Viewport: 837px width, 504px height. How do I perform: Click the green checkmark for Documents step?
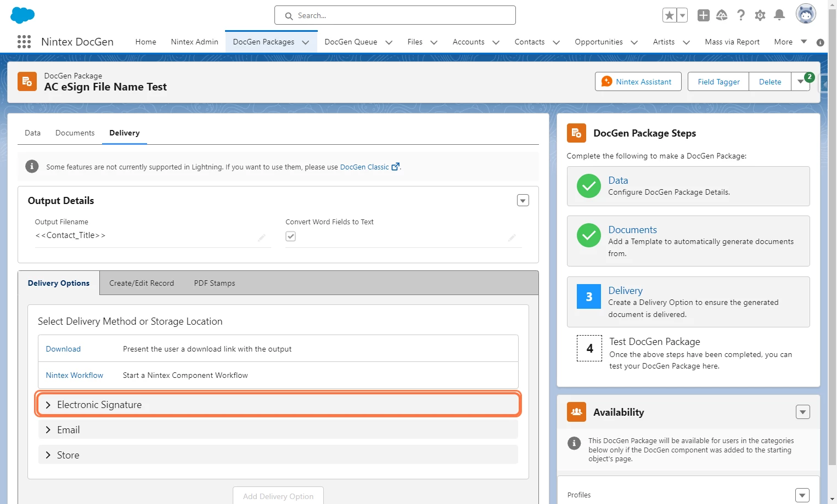[589, 235]
